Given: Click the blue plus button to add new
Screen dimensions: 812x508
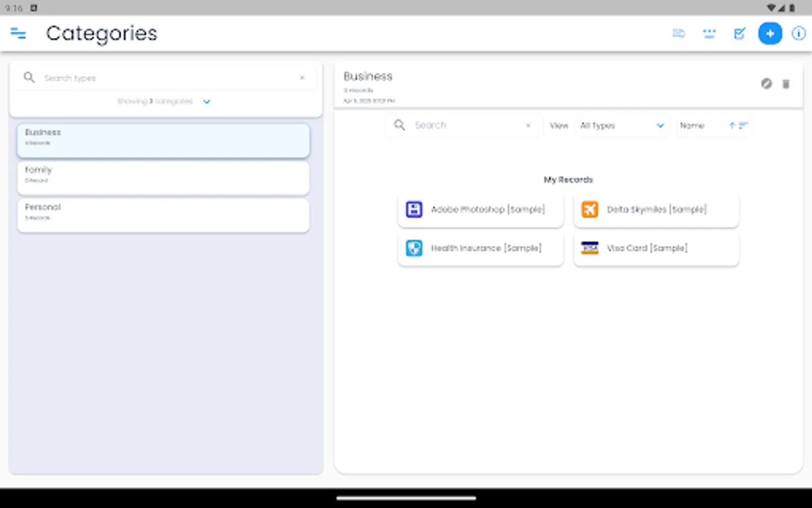Looking at the screenshot, I should click(x=770, y=33).
